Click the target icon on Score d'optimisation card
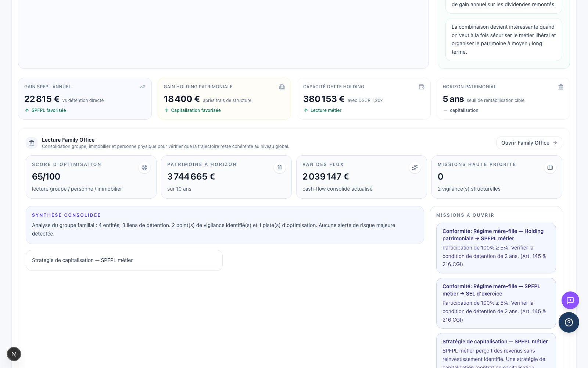 [x=144, y=167]
